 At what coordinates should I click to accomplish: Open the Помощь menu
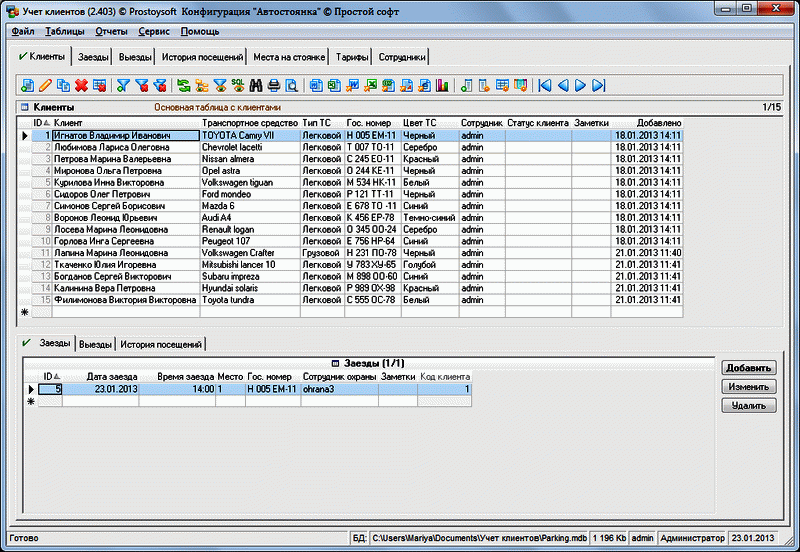point(200,31)
